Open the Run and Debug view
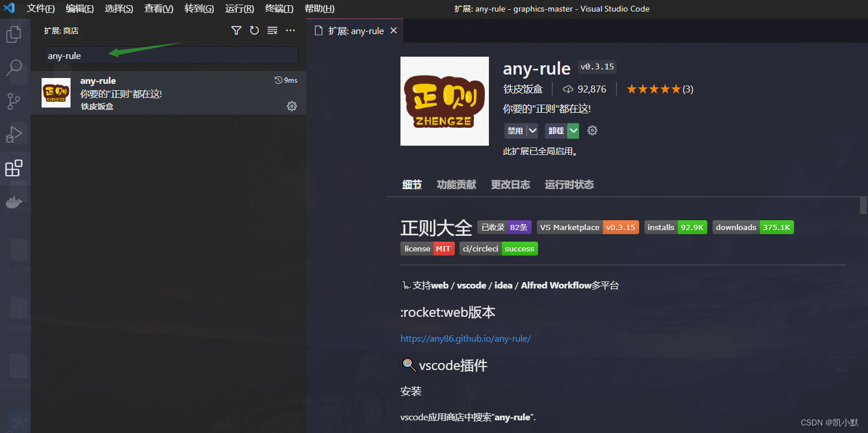868x433 pixels. 13,135
